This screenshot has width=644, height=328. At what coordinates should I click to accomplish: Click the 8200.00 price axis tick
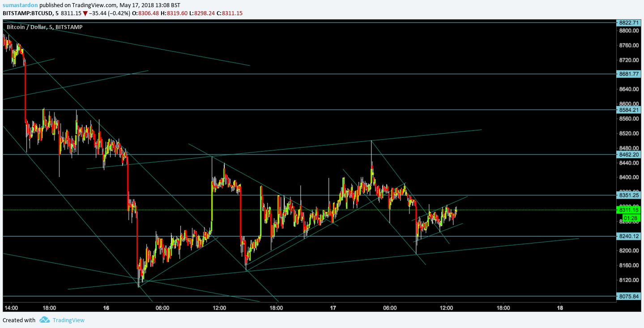(629, 251)
